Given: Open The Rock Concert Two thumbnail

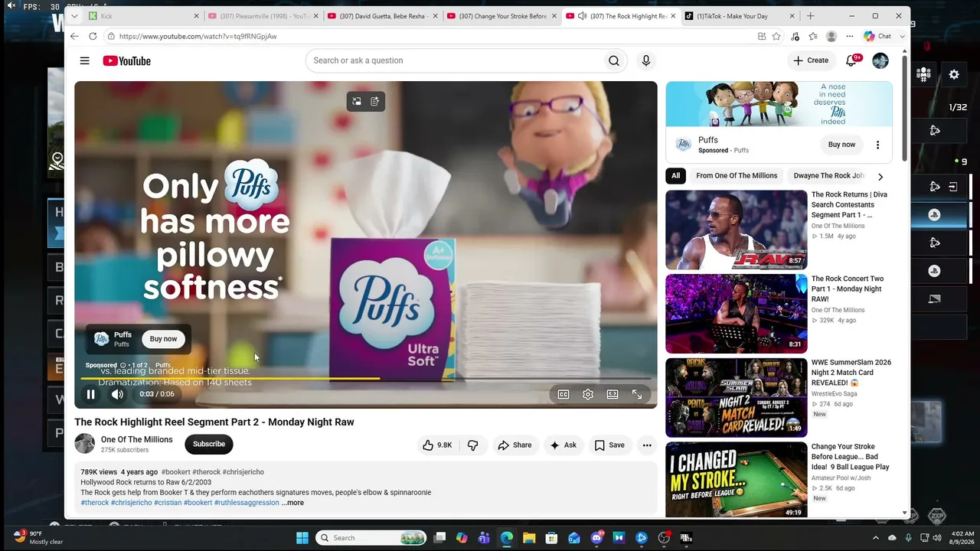Looking at the screenshot, I should [x=736, y=314].
